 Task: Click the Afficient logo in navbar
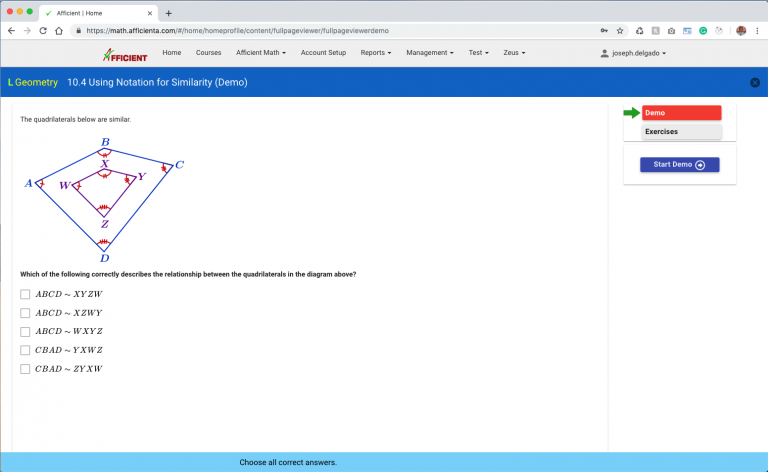point(125,54)
